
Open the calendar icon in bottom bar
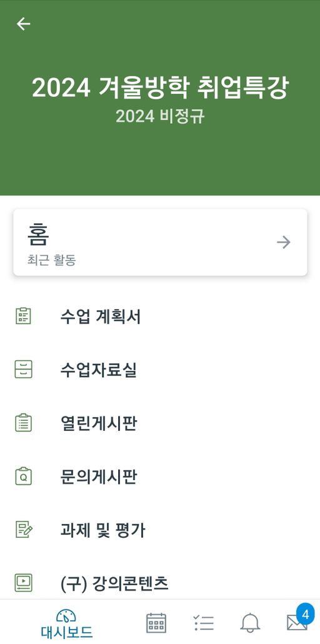[156, 623]
